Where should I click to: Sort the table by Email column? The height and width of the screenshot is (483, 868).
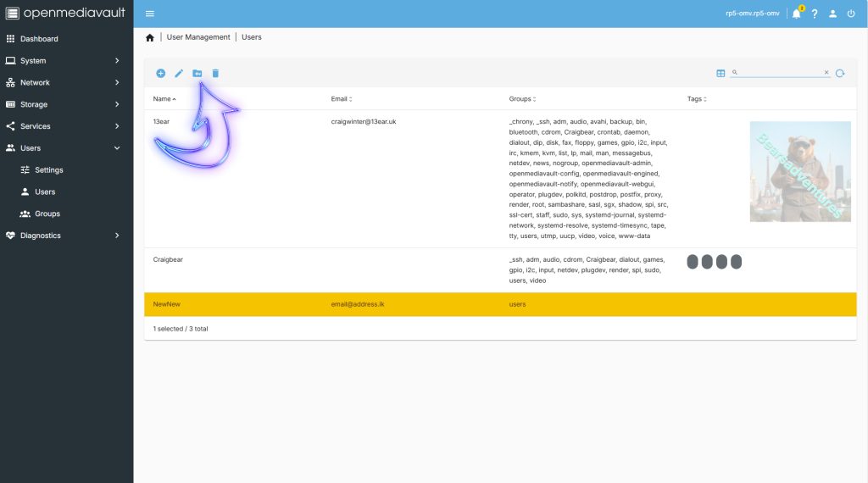coord(342,99)
